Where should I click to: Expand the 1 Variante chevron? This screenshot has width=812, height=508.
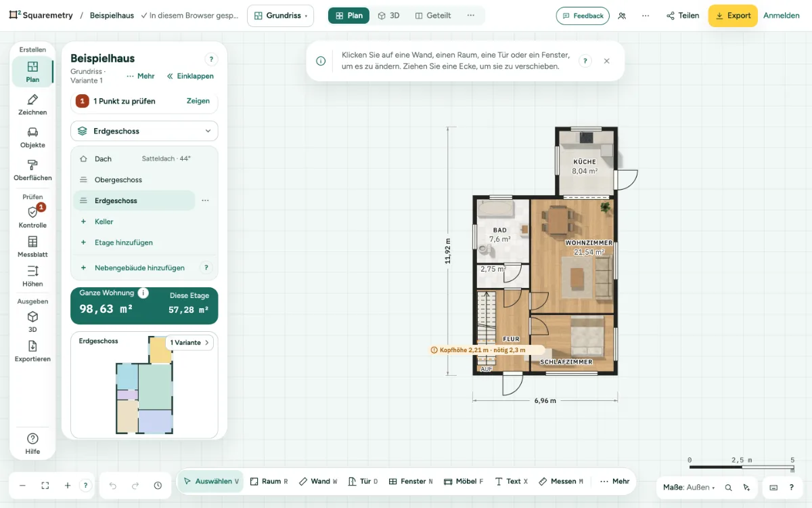[x=189, y=343]
